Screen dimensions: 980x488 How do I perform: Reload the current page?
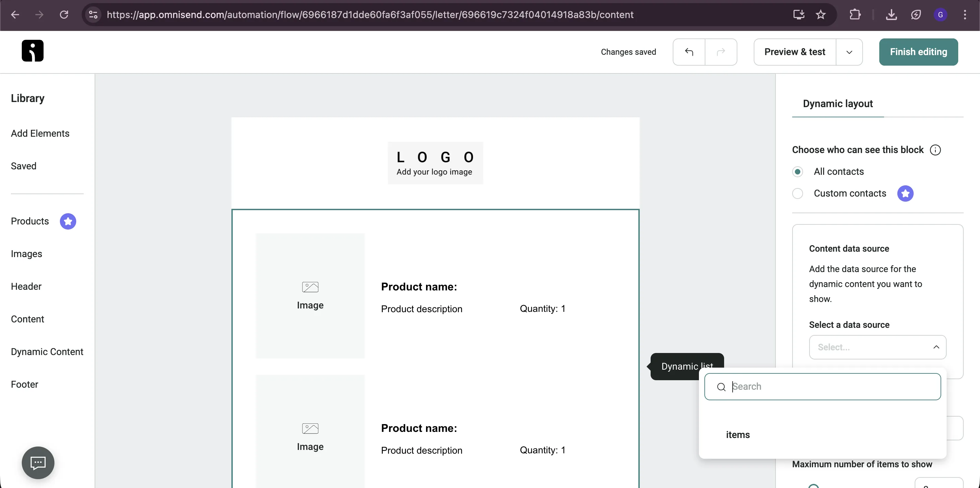(x=64, y=14)
